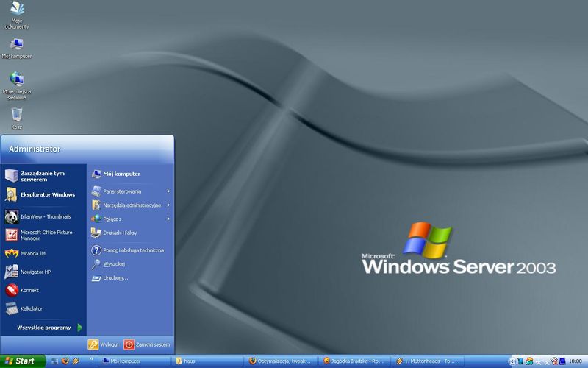
Task: Launch IrfanView - Thumbnails
Action: (x=43, y=216)
